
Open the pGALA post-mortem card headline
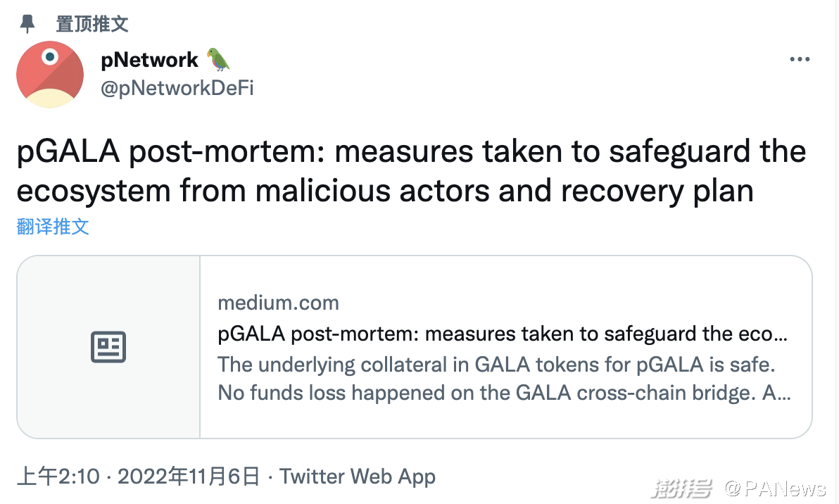503,334
